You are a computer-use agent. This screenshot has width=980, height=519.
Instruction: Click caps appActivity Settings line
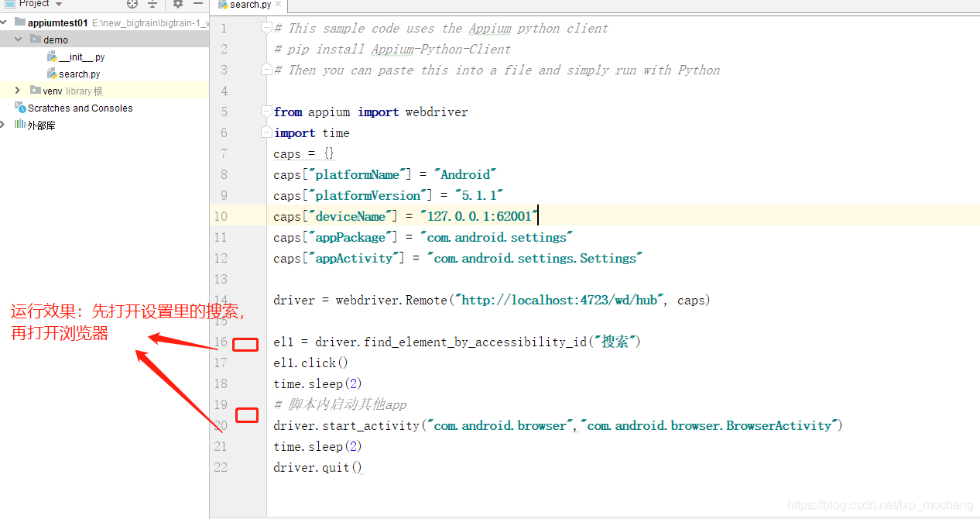[459, 258]
